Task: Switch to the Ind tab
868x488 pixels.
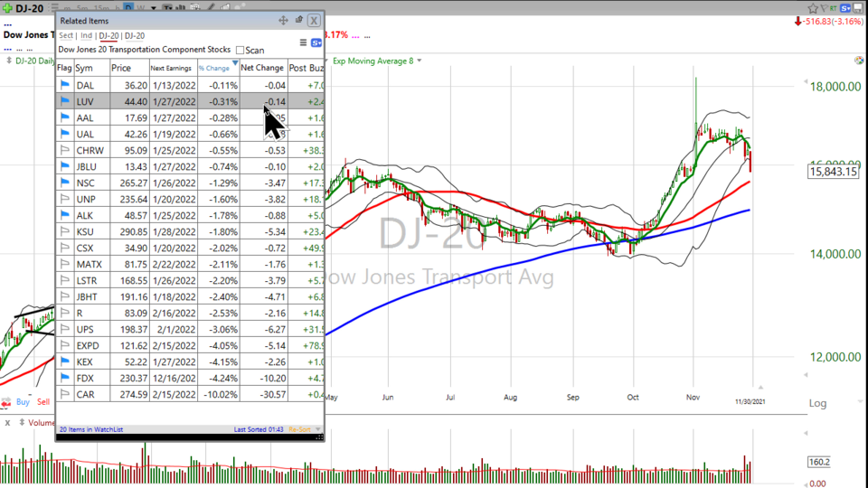Action: tap(87, 36)
